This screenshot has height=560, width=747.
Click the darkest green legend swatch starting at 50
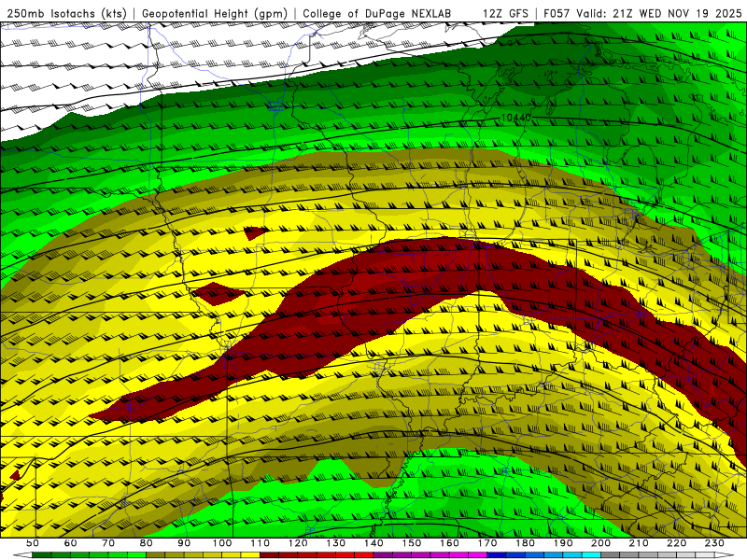pos(41,555)
